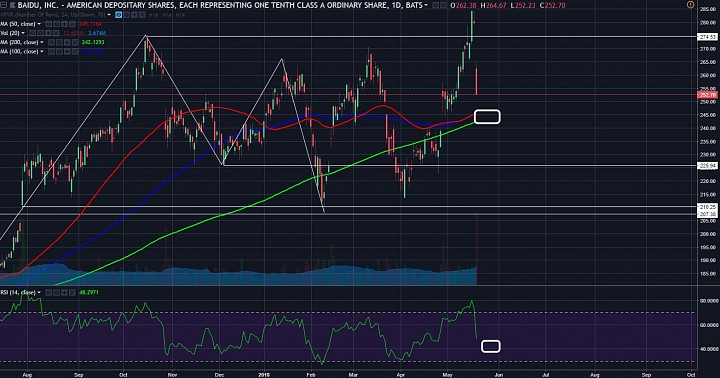Expand the MA (200, close) dropdown arrow

click(x=42, y=42)
